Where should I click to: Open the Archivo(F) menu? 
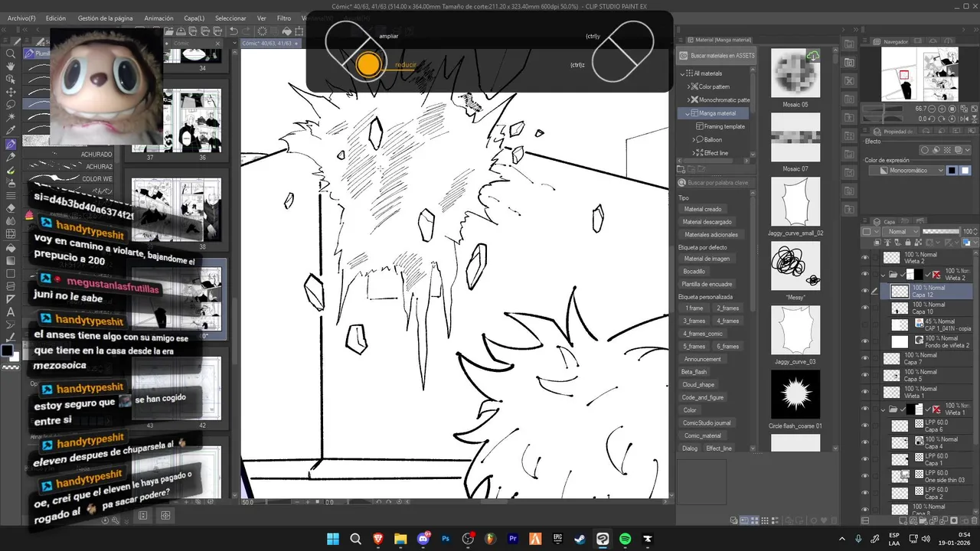point(21,18)
